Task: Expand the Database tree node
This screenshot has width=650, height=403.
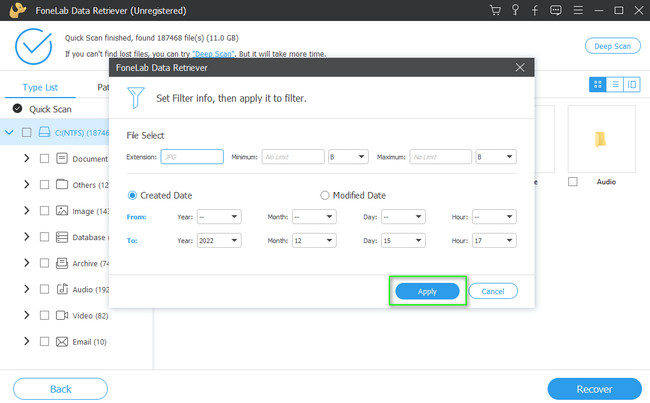Action: (27, 237)
